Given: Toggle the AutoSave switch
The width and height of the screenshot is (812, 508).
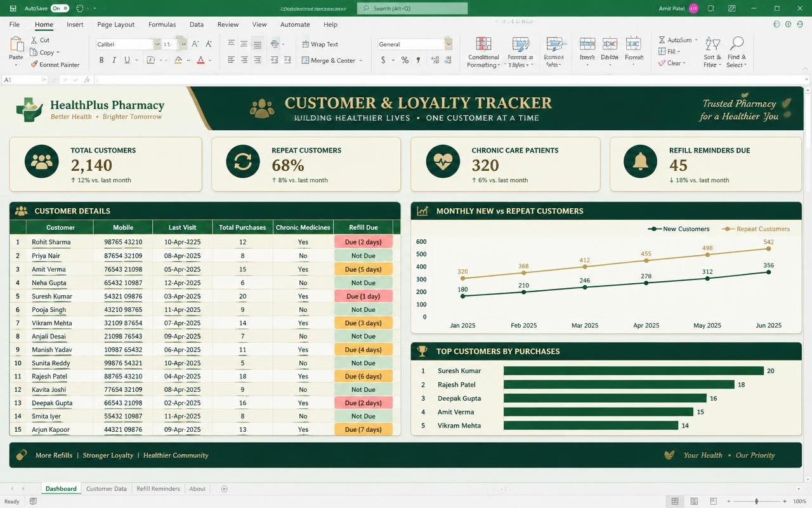Looking at the screenshot, I should pos(60,8).
